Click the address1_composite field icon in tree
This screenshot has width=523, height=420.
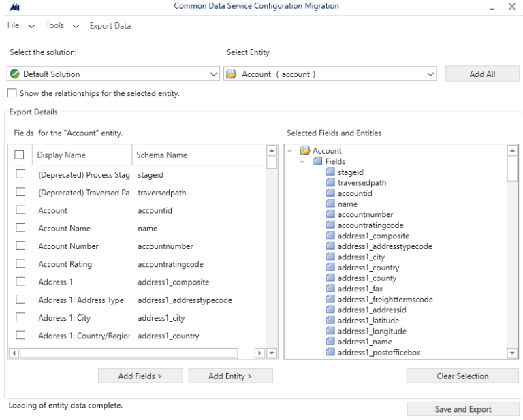(330, 236)
